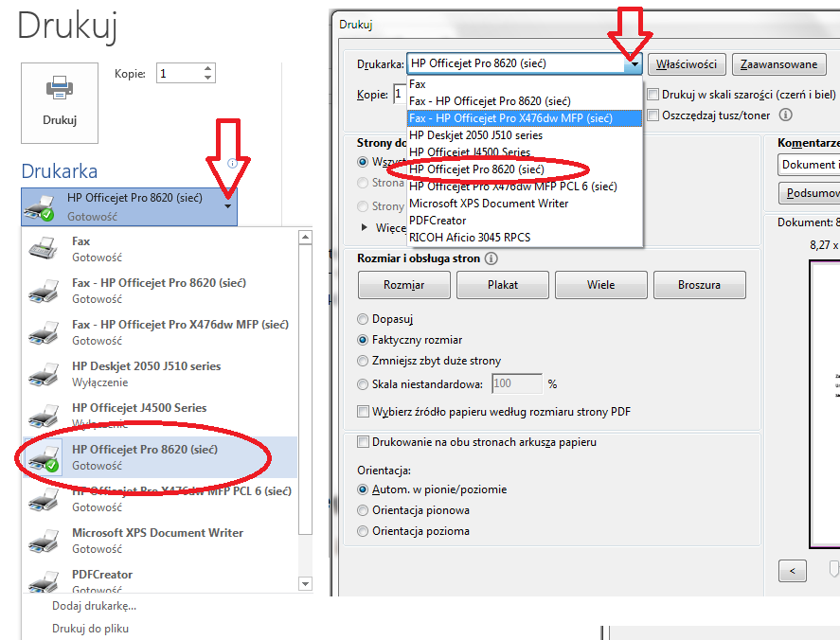Pick HP Deskjet 2050 J510 series in Adobe dropdown
This screenshot has width=840, height=640.
525,135
